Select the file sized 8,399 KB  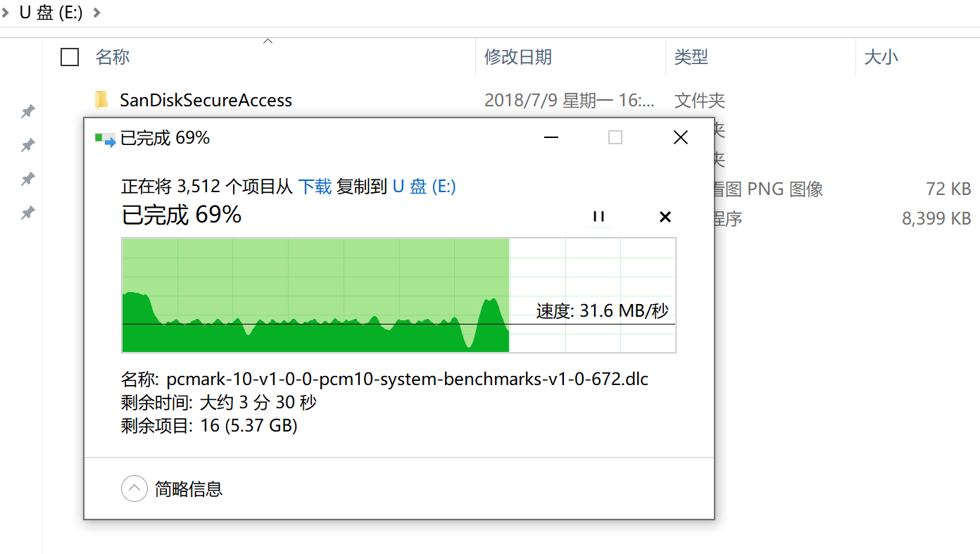pyautogui.click(x=936, y=219)
